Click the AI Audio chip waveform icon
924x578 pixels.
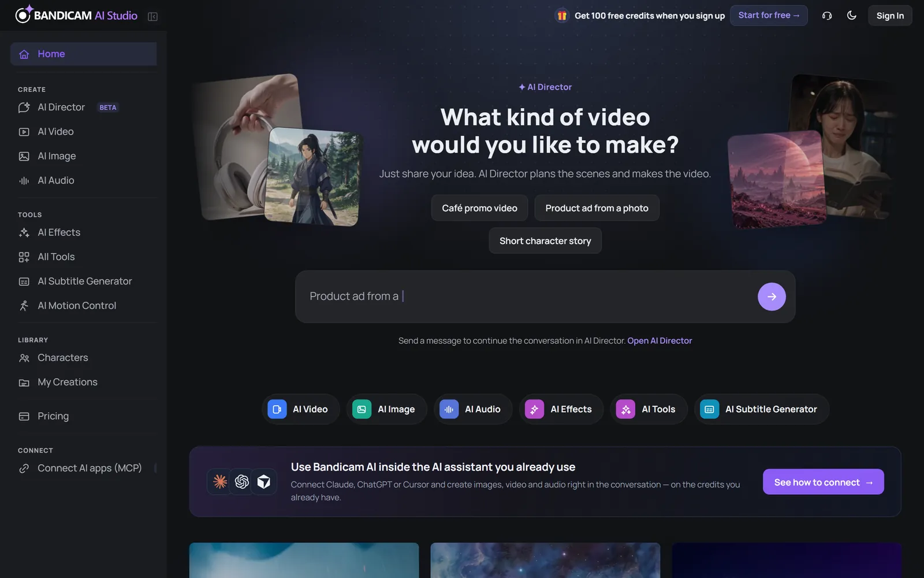(x=449, y=409)
